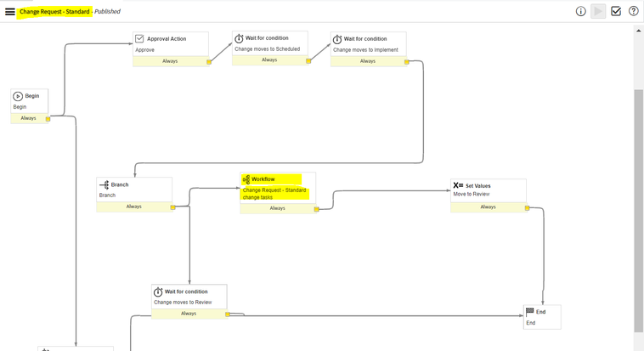Image resolution: width=644 pixels, height=351 pixels.
Task: Click yellow connector square on Approval Action
Action: 209,62
